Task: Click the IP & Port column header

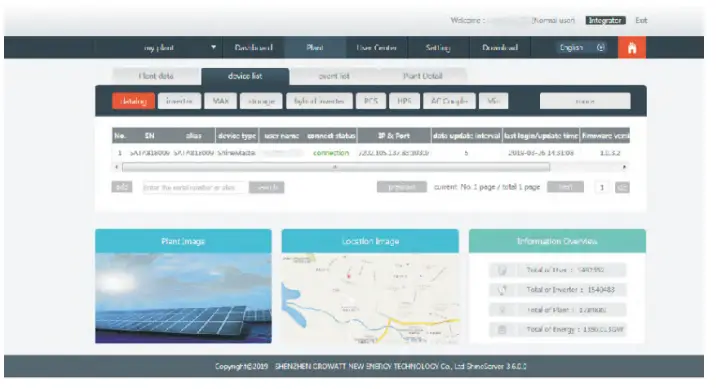Action: pyautogui.click(x=394, y=136)
